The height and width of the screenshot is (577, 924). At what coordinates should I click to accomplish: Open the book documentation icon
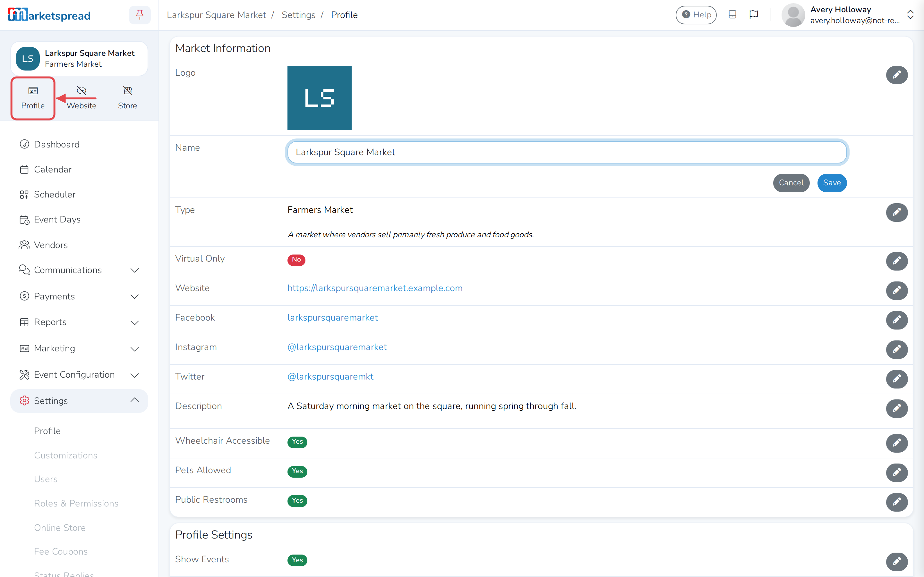[732, 15]
